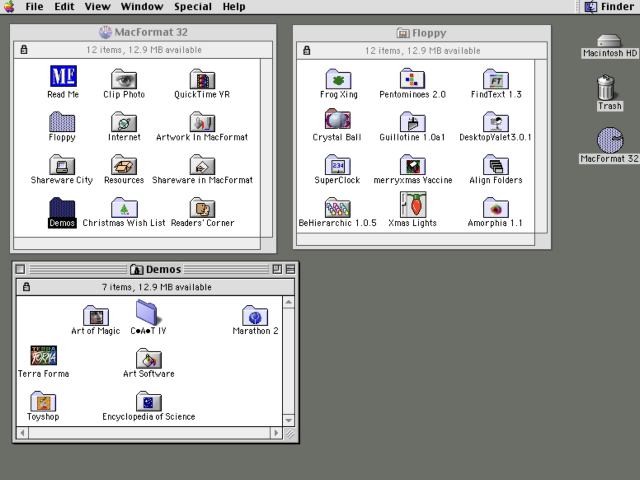
Task: Open the Amorphia 1.1 folder
Action: coord(496,208)
